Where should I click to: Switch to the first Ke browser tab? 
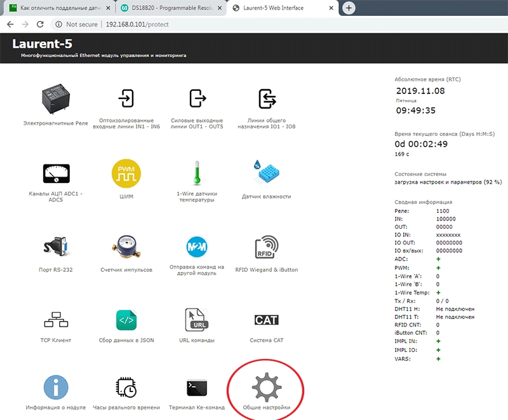(x=56, y=8)
